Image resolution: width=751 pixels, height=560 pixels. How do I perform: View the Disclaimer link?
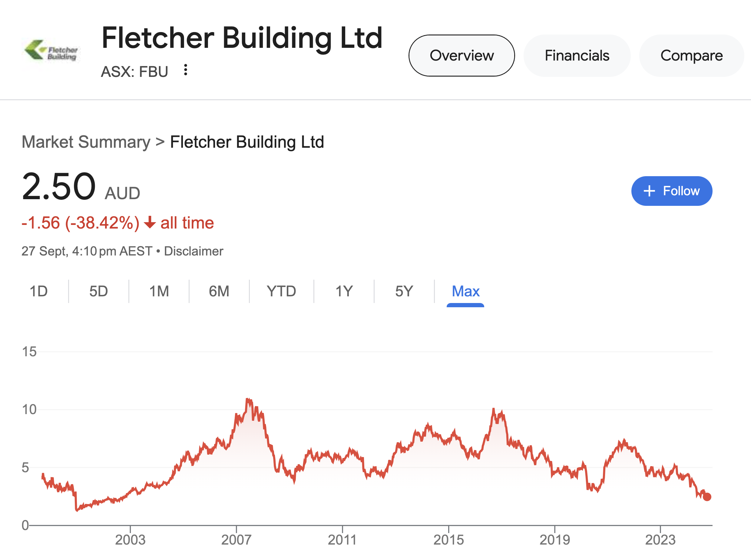point(194,251)
